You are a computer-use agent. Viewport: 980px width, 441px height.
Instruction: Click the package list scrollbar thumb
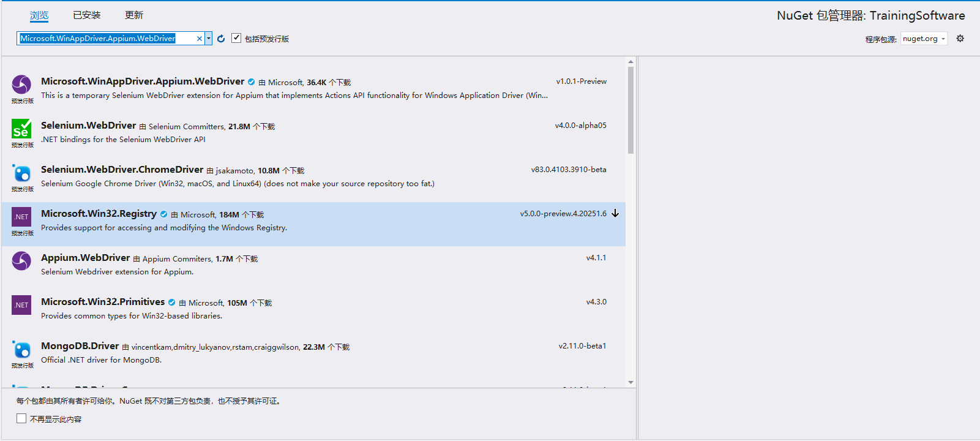630,110
